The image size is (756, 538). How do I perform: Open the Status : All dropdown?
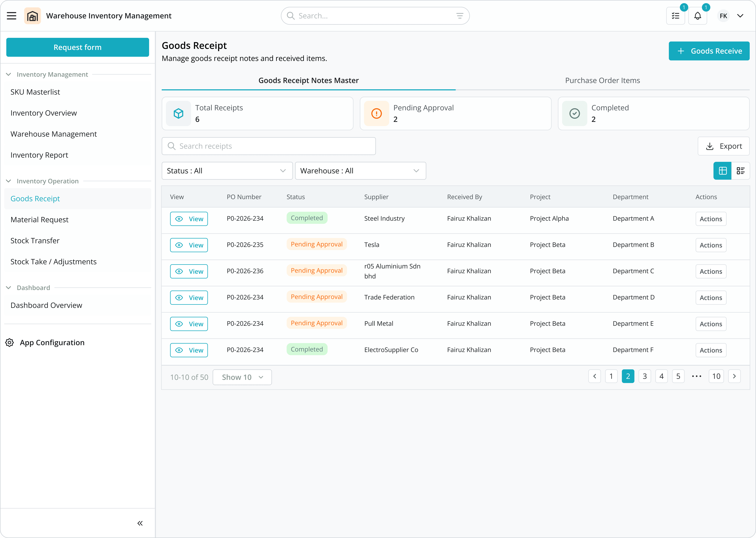click(x=227, y=171)
